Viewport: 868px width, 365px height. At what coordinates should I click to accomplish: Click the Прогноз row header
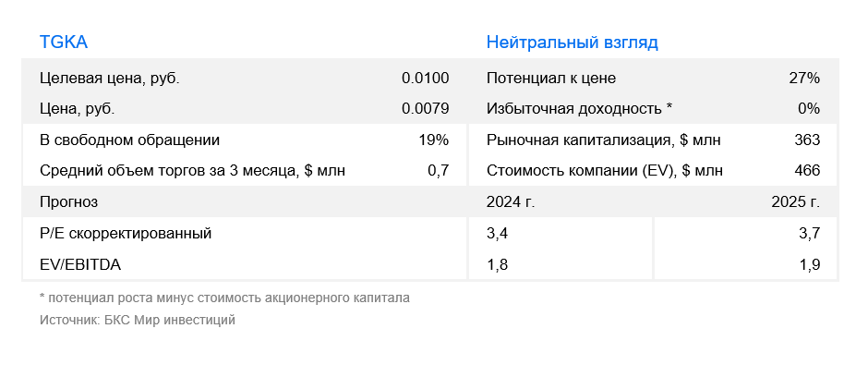[x=68, y=202]
